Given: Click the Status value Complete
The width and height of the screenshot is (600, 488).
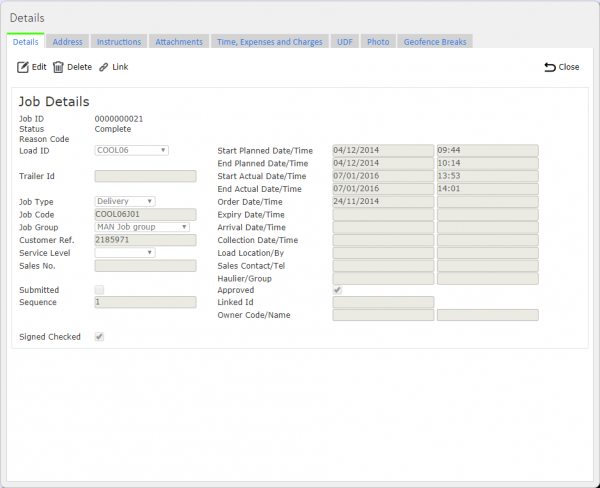Looking at the screenshot, I should click(112, 129).
